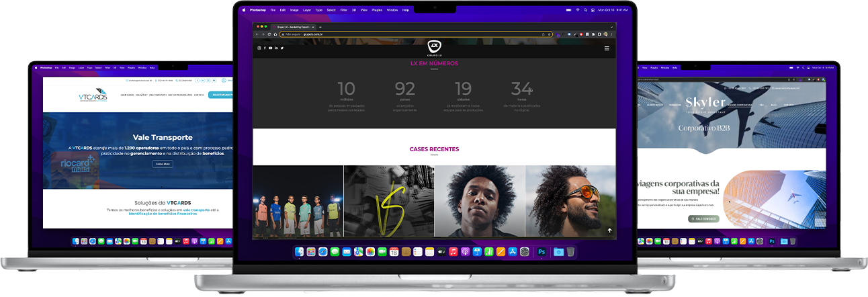
Task: Open the Image menu on center MacBook
Action: 294,9
